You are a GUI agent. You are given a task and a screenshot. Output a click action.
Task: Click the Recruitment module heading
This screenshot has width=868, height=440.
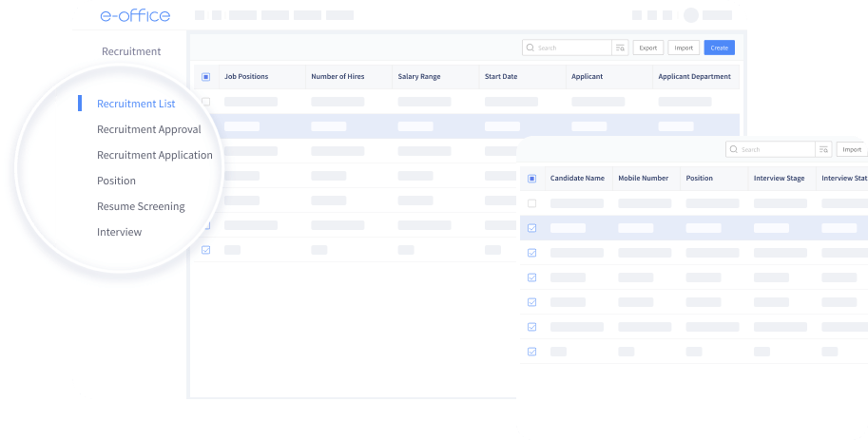pyautogui.click(x=131, y=51)
